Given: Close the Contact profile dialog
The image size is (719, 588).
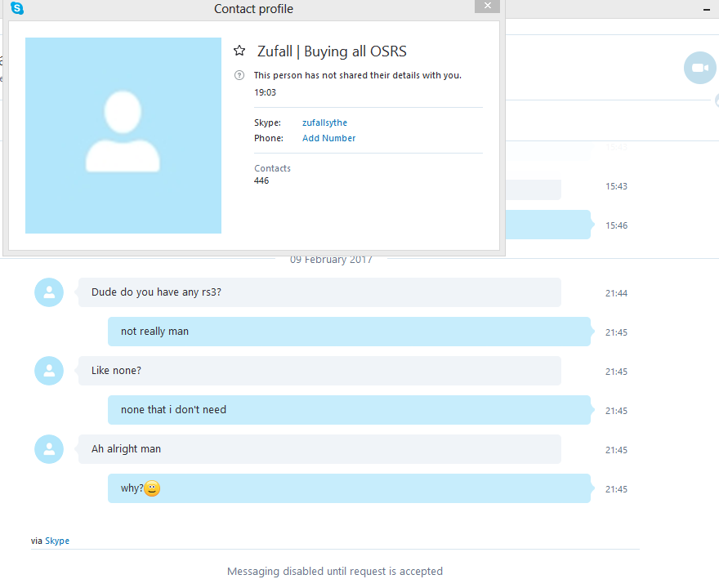Looking at the screenshot, I should [487, 6].
